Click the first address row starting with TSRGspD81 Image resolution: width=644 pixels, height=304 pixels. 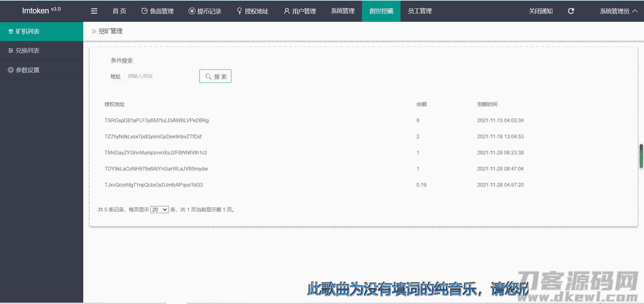pyautogui.click(x=156, y=120)
